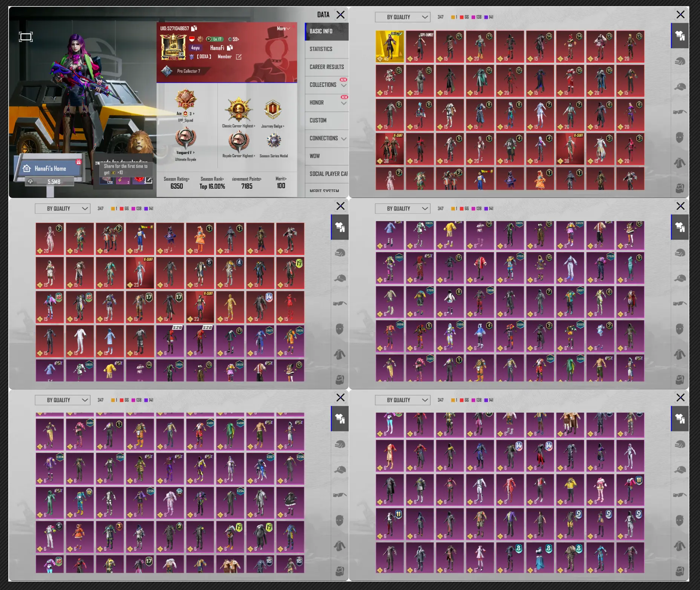
Task: Click the Ace tier badge for TPP Squad
Action: click(x=185, y=99)
